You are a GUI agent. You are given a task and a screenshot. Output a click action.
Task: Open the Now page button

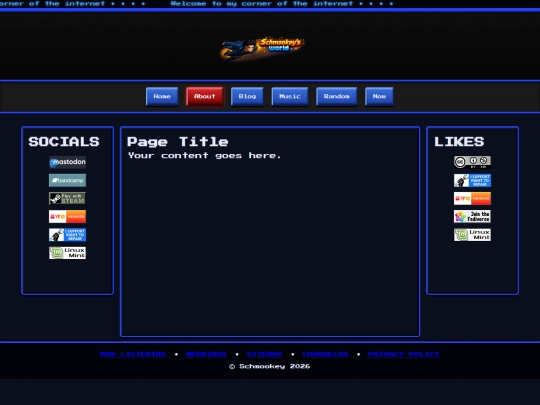click(x=379, y=96)
